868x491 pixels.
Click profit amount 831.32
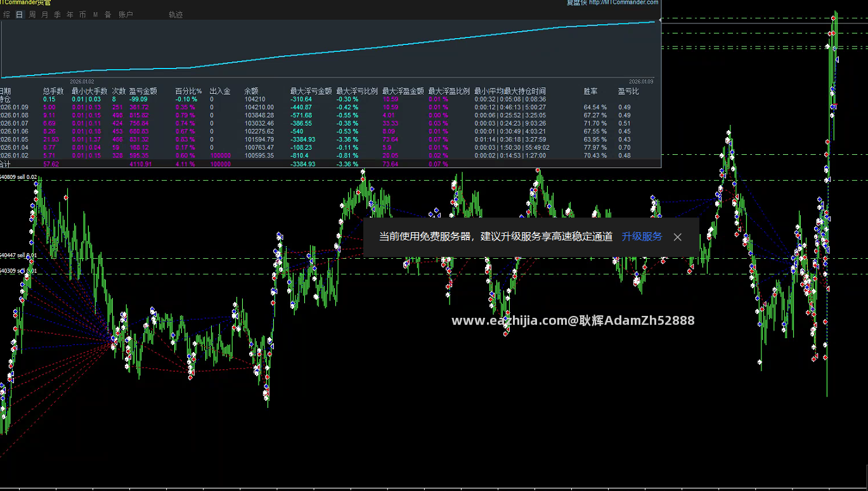point(139,140)
